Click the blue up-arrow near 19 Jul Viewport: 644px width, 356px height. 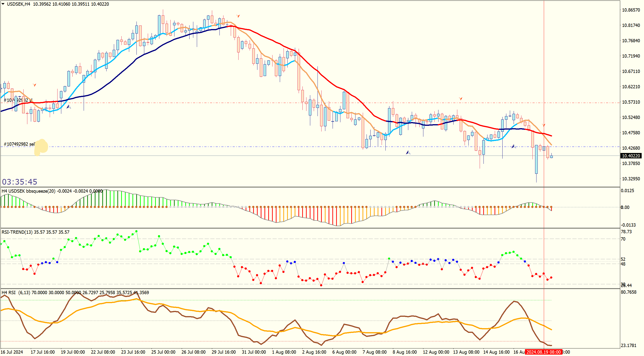(69, 107)
